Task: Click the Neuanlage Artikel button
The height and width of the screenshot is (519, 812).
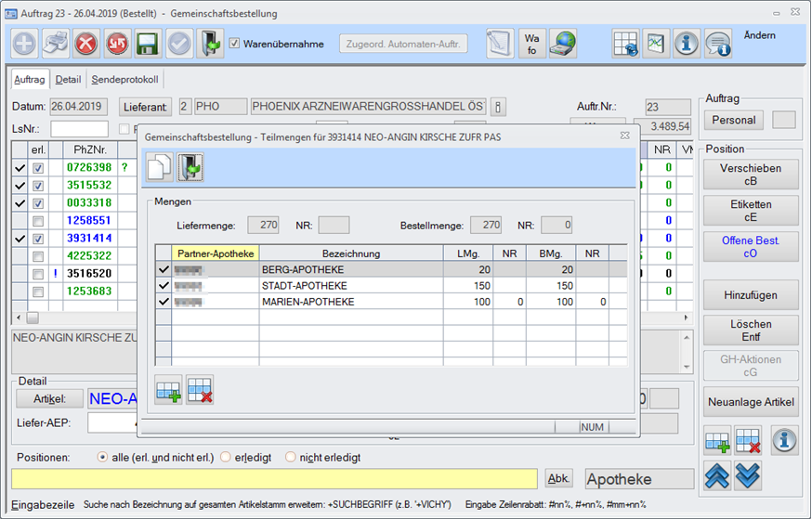Action: click(751, 402)
